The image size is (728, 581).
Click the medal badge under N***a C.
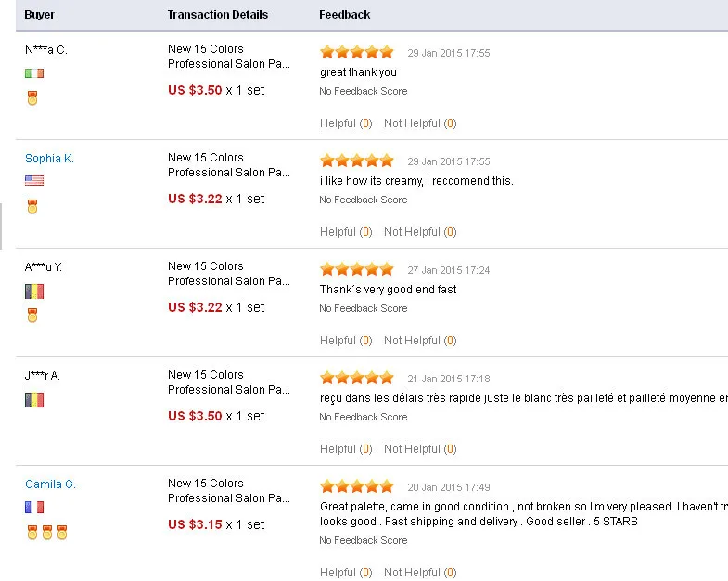tap(32, 97)
